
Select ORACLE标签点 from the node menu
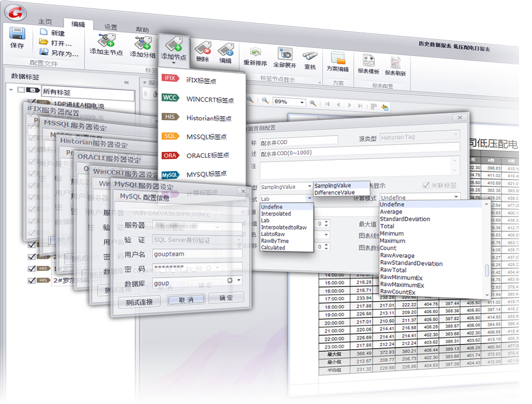(202, 155)
